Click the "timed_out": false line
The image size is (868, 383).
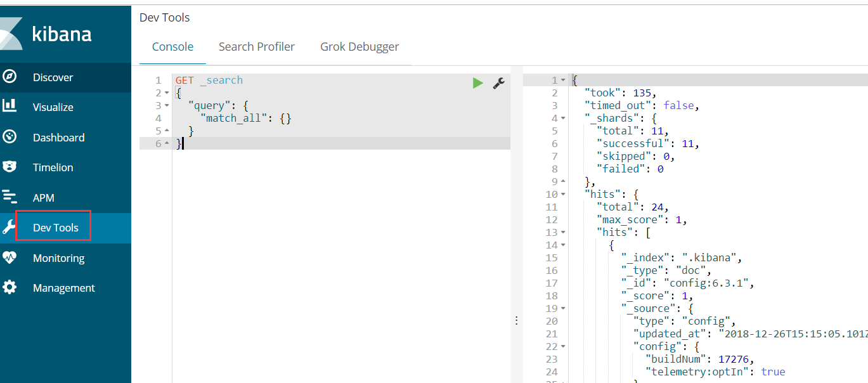642,106
